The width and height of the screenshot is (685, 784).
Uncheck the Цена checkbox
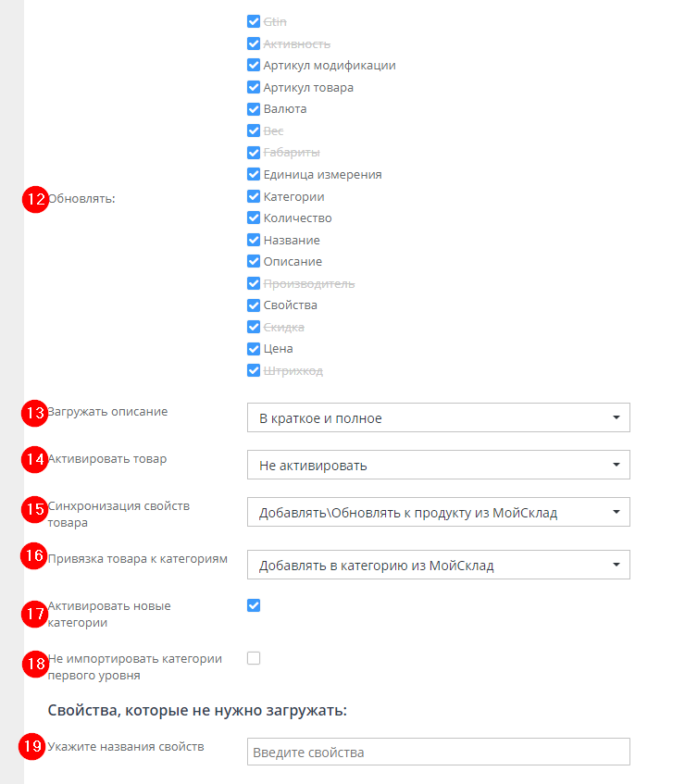coord(254,349)
